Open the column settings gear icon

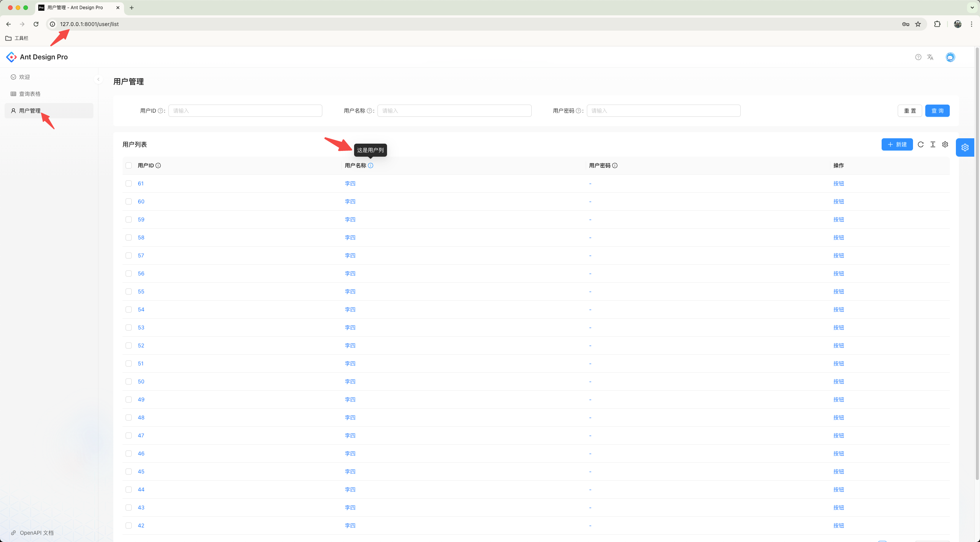coord(945,144)
